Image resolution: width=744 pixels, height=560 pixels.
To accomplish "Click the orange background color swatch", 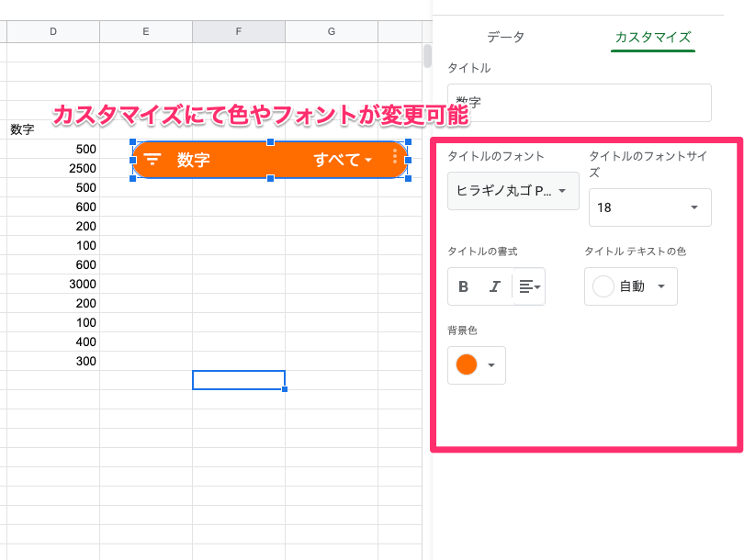I will pos(468,364).
